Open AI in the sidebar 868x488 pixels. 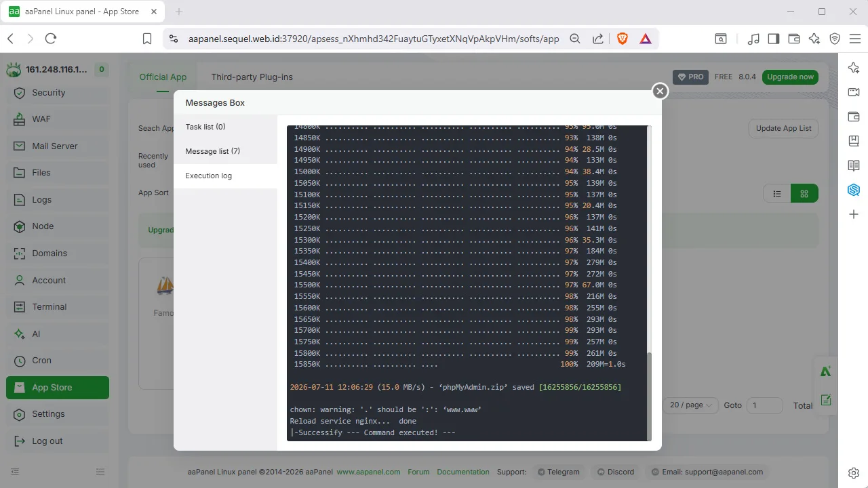(x=58, y=334)
